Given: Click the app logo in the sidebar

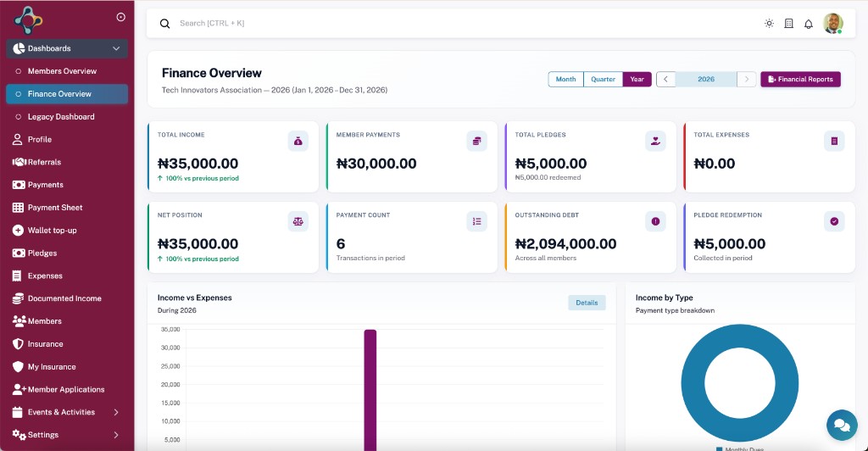Looking at the screenshot, I should [x=28, y=19].
